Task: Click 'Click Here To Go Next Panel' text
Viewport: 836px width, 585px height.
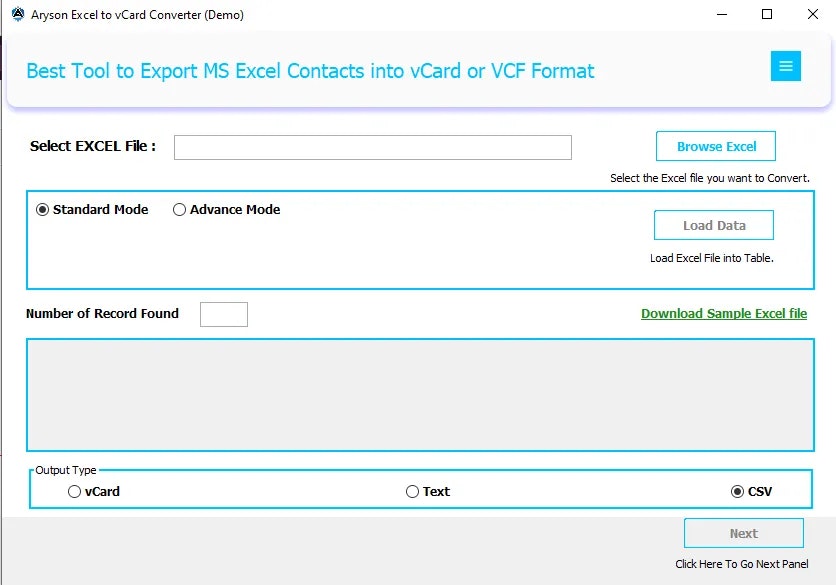Action: pyautogui.click(x=742, y=564)
